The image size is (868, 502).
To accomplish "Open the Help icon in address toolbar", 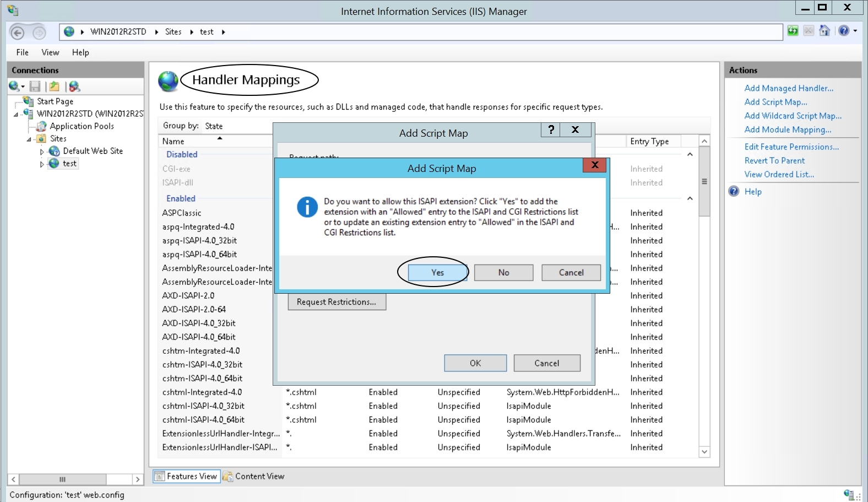I will pyautogui.click(x=844, y=31).
